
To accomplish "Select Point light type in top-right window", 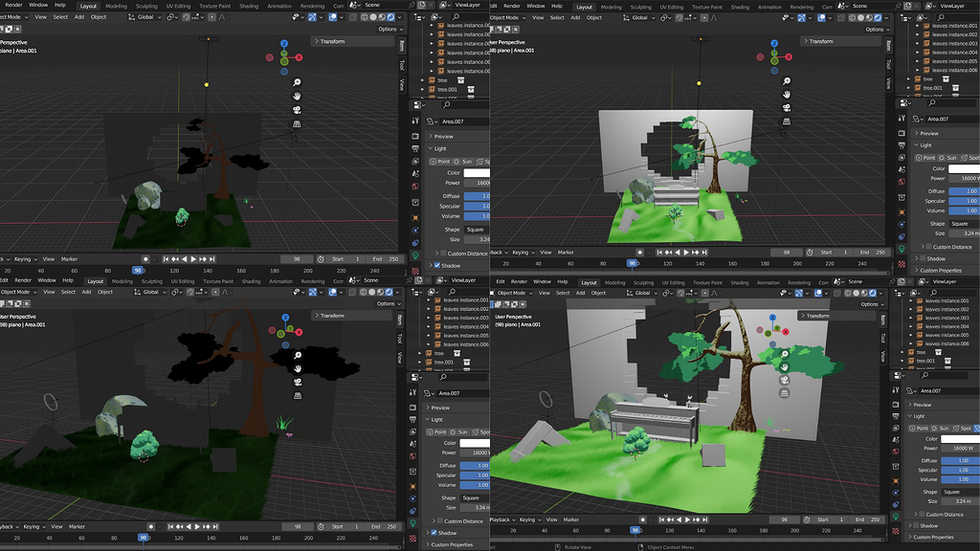I will (925, 158).
